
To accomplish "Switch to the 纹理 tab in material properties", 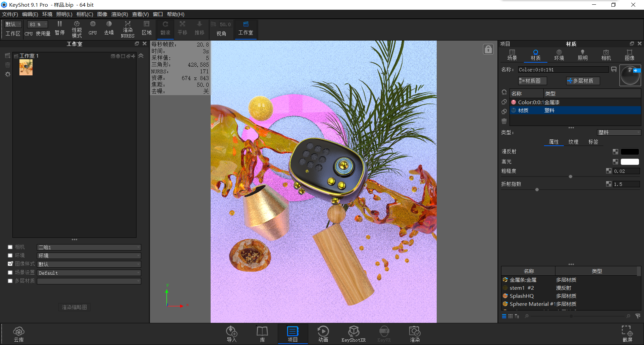I will click(x=574, y=142).
